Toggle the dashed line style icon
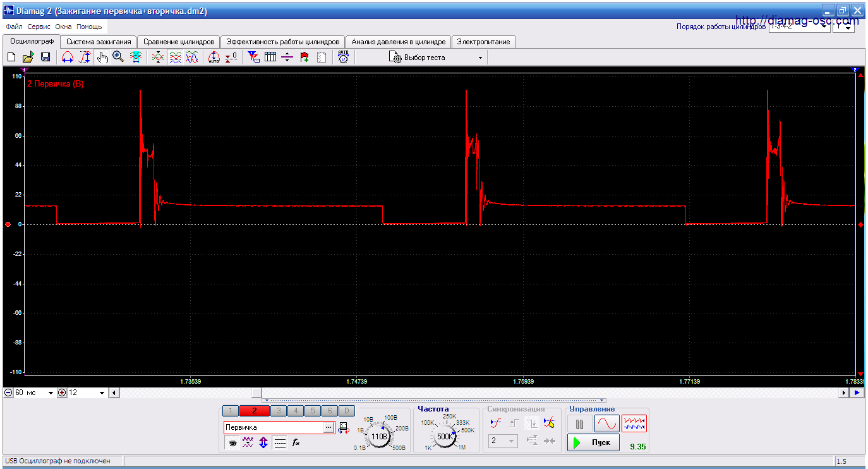 coord(280,443)
